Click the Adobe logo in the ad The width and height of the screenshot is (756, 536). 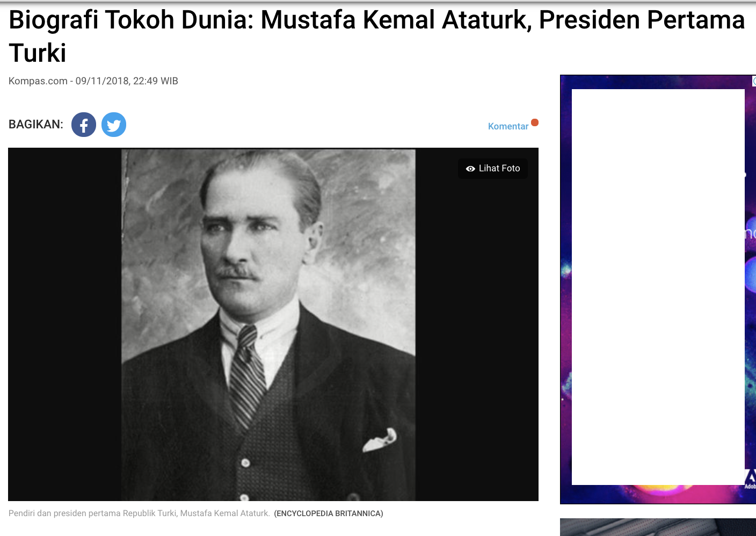[751, 479]
